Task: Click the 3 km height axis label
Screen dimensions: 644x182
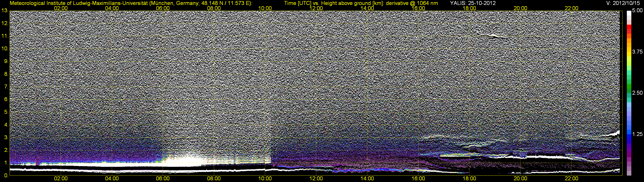Action: (6, 138)
